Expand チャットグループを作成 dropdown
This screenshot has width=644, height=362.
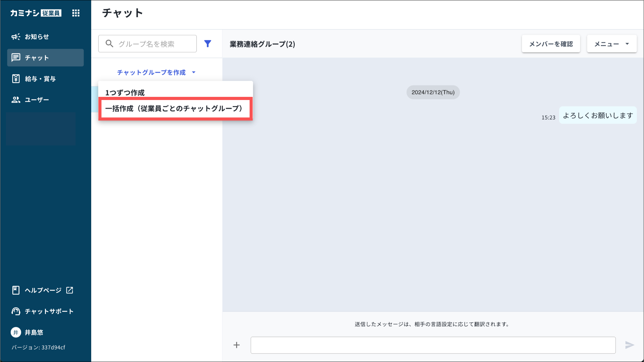coord(156,72)
